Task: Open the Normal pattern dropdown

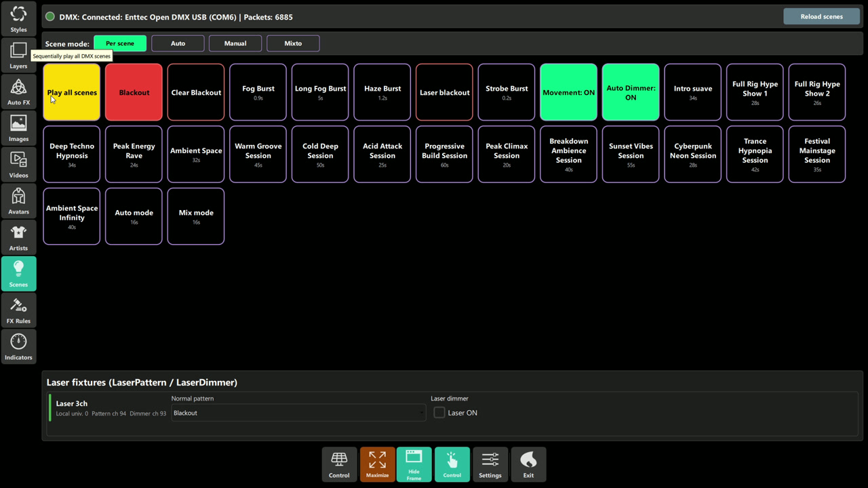Action: pos(298,413)
